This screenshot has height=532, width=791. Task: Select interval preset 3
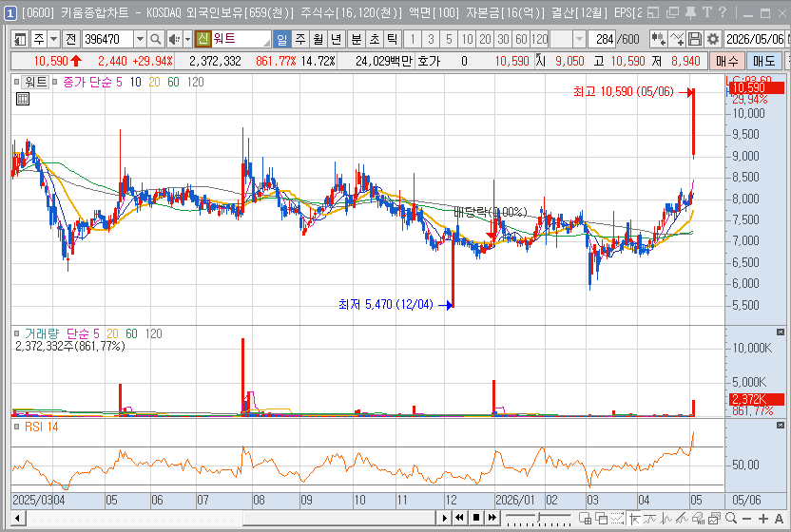pyautogui.click(x=431, y=39)
